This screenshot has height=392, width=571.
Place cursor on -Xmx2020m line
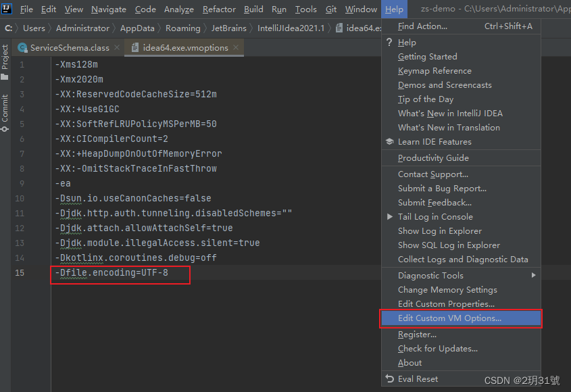79,79
